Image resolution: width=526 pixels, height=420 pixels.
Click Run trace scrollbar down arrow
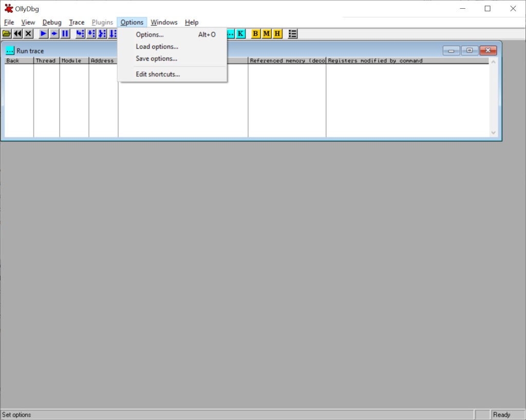pyautogui.click(x=494, y=132)
